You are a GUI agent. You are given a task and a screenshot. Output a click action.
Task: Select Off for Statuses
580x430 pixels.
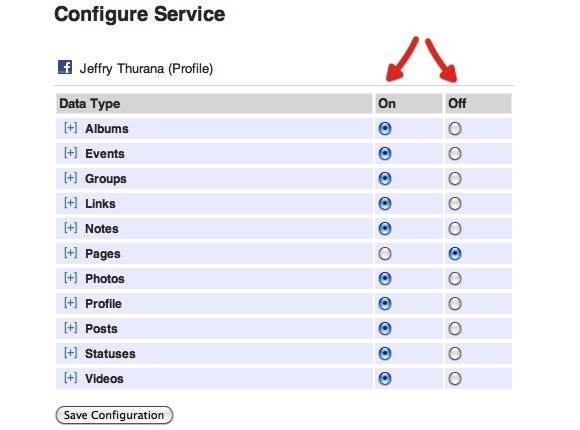point(455,354)
